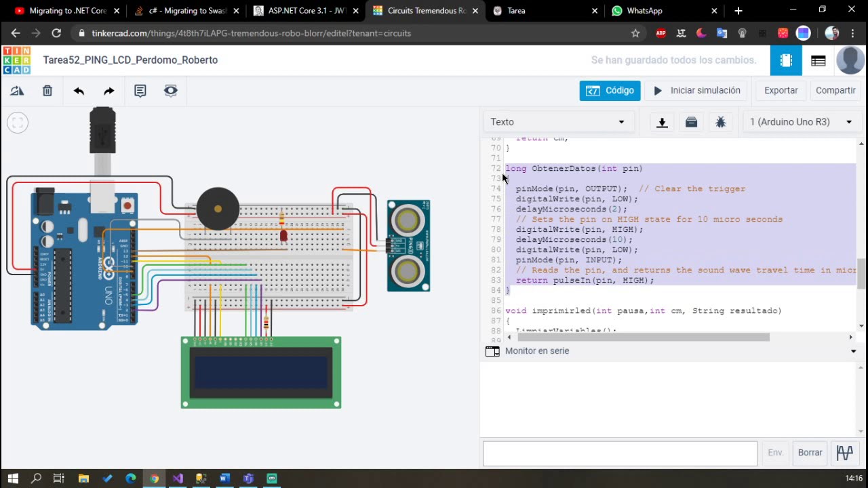The height and width of the screenshot is (488, 868).
Task: Rotate the selected component
Action: tap(17, 91)
